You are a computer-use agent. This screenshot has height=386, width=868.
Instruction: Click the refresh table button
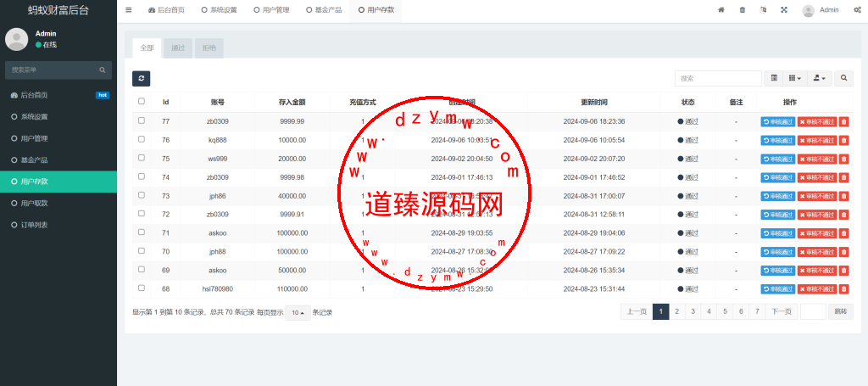pyautogui.click(x=142, y=79)
